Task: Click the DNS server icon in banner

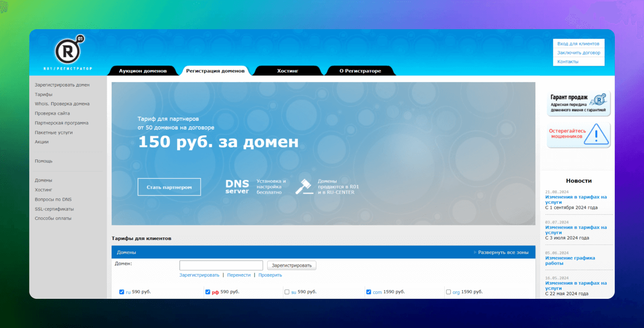Action: pos(237,187)
